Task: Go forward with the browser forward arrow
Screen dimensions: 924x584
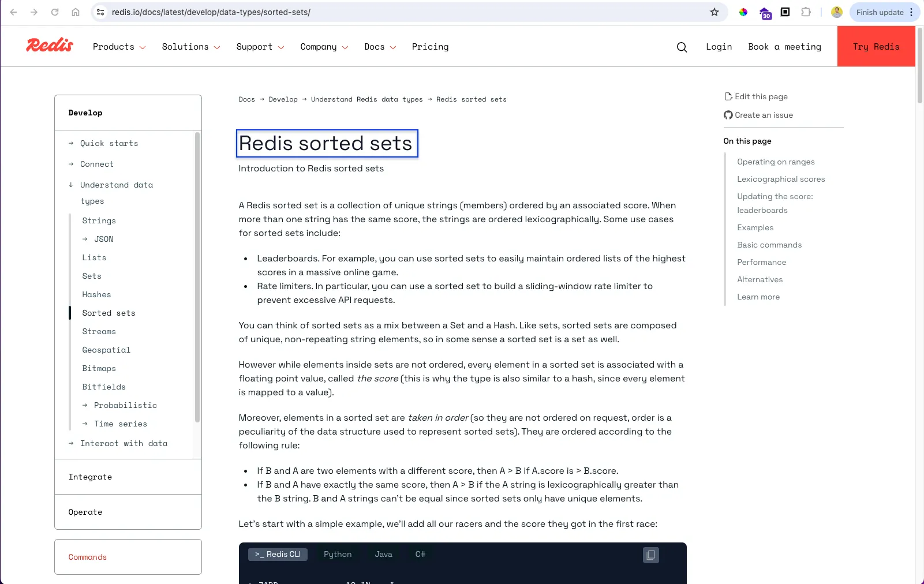Action: pyautogui.click(x=34, y=12)
